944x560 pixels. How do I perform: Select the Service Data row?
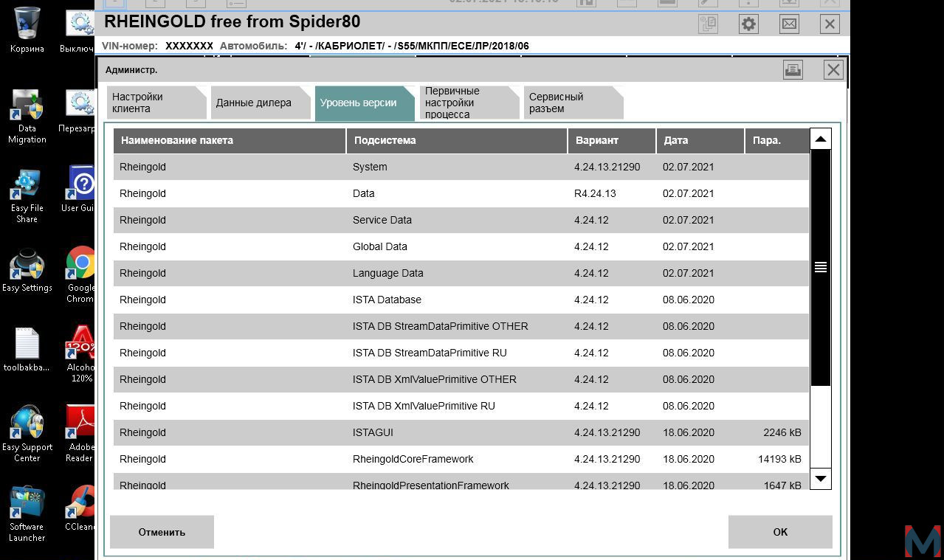pos(461,220)
